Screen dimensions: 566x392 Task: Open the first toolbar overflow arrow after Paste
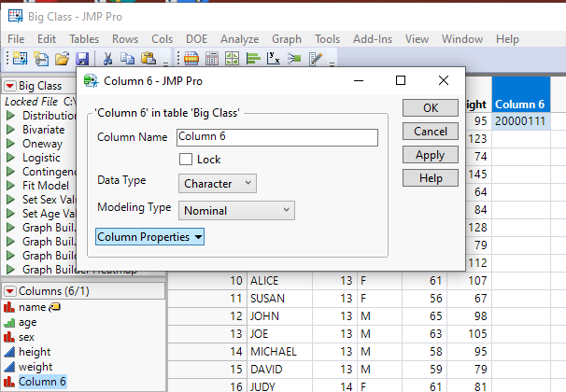[x=165, y=63]
